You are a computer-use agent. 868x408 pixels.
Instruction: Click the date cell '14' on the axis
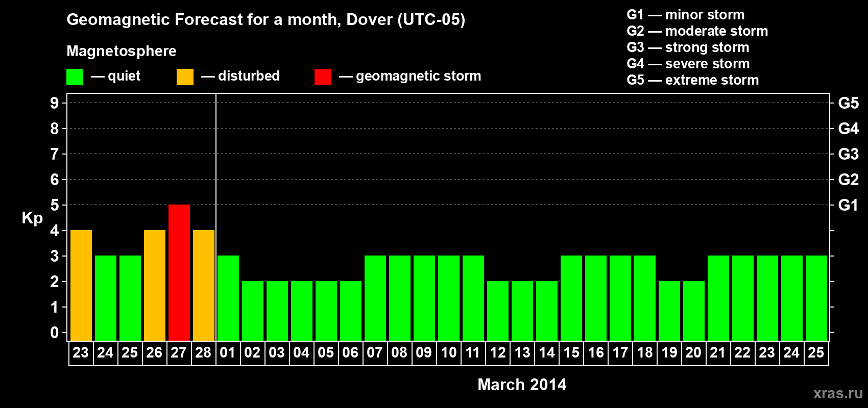point(547,353)
